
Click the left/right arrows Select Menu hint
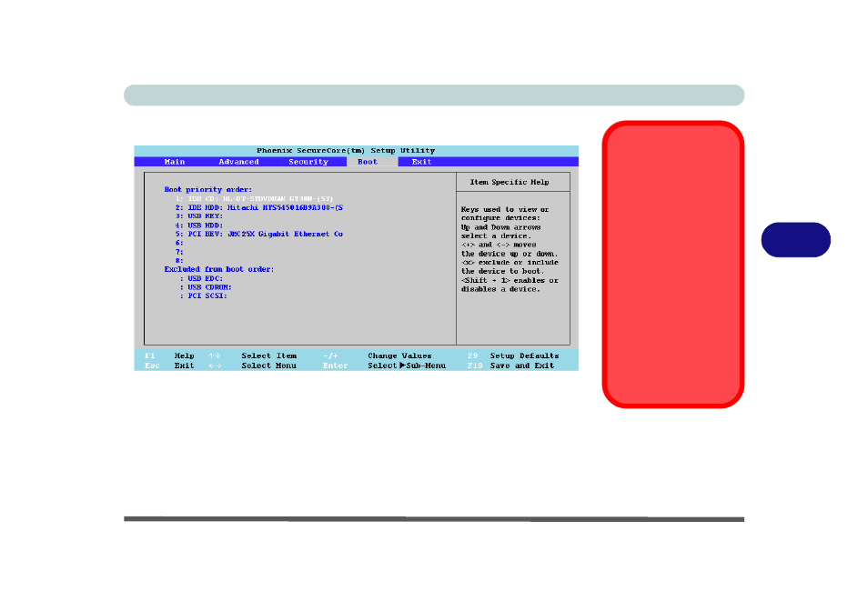point(252,366)
